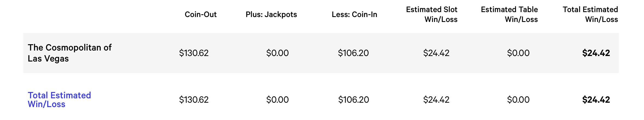Viewport: 644px width, 120px height.
Task: Click Cosmopolitan row's $130.62 Coin-Out value
Action: point(194,53)
